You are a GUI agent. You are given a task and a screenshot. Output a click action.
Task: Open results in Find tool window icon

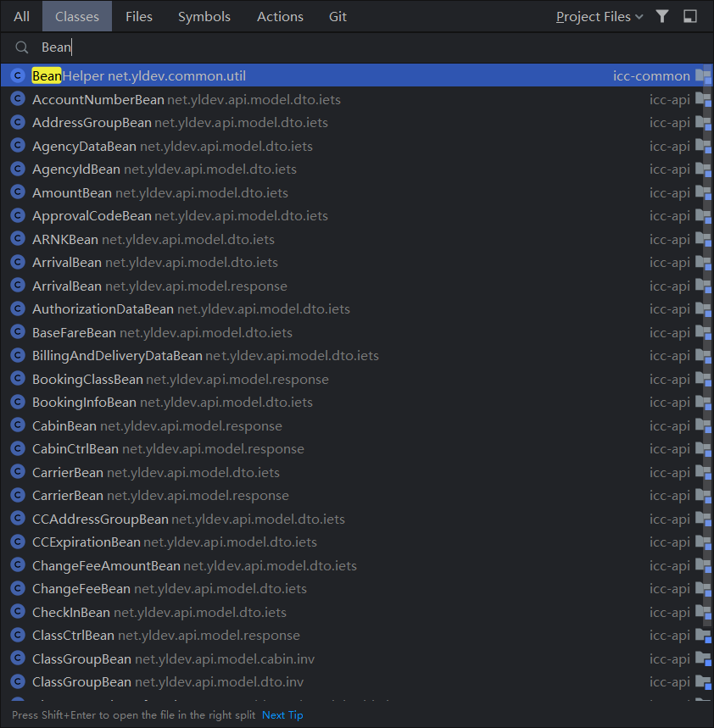(690, 17)
